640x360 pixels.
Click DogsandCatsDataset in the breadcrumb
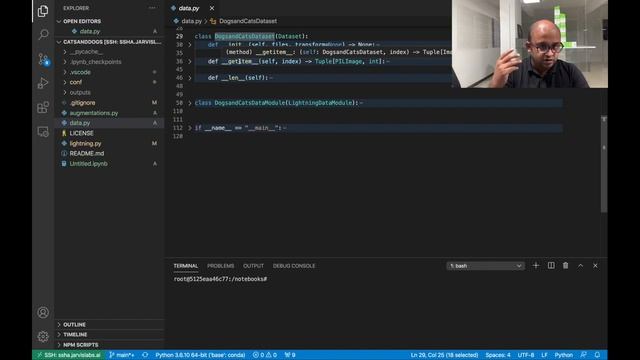pyautogui.click(x=248, y=21)
